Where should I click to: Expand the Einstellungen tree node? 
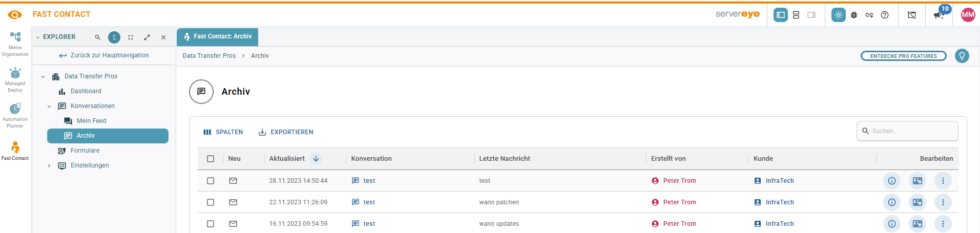tap(49, 166)
